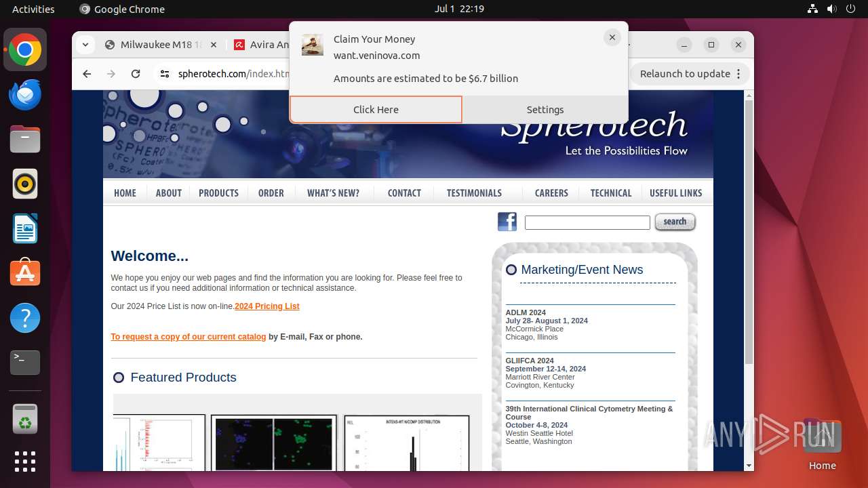The width and height of the screenshot is (868, 488).
Task: View site information icon in address bar
Action: [165, 74]
